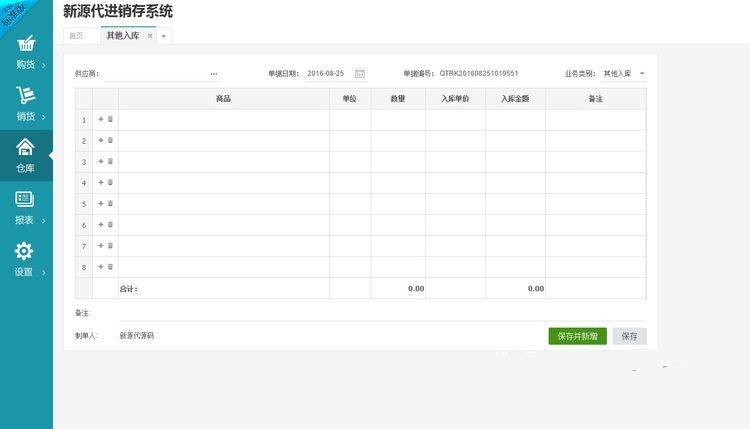Close the 其他入库 tab
The image size is (750, 429).
[150, 36]
